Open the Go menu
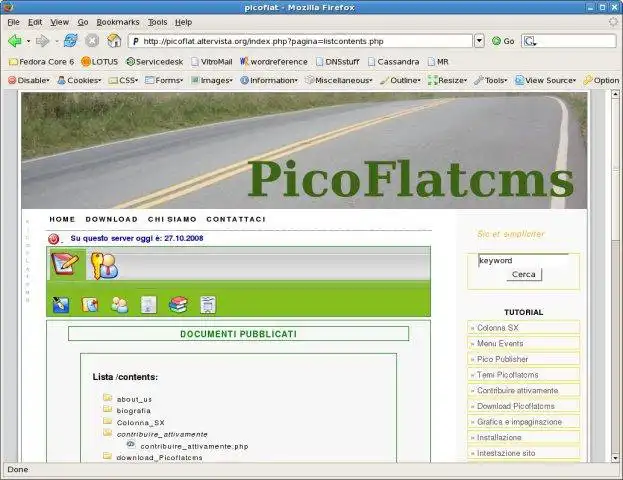The image size is (623, 480). [x=83, y=22]
